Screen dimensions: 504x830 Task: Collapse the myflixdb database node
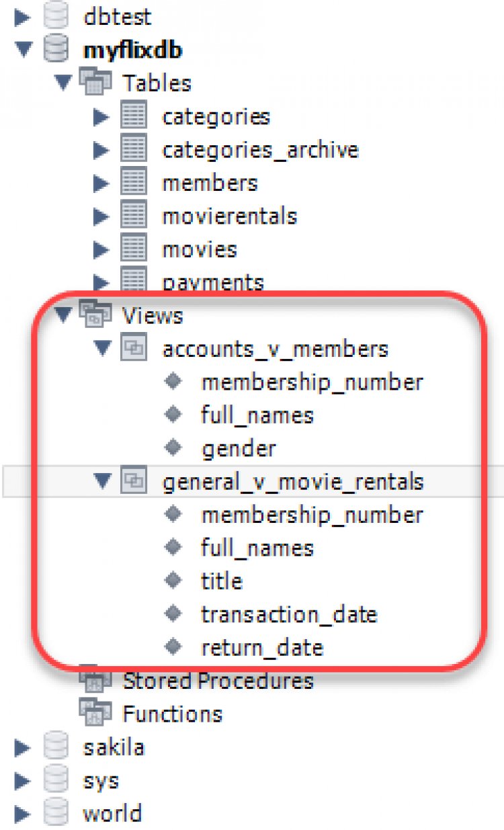point(23,50)
